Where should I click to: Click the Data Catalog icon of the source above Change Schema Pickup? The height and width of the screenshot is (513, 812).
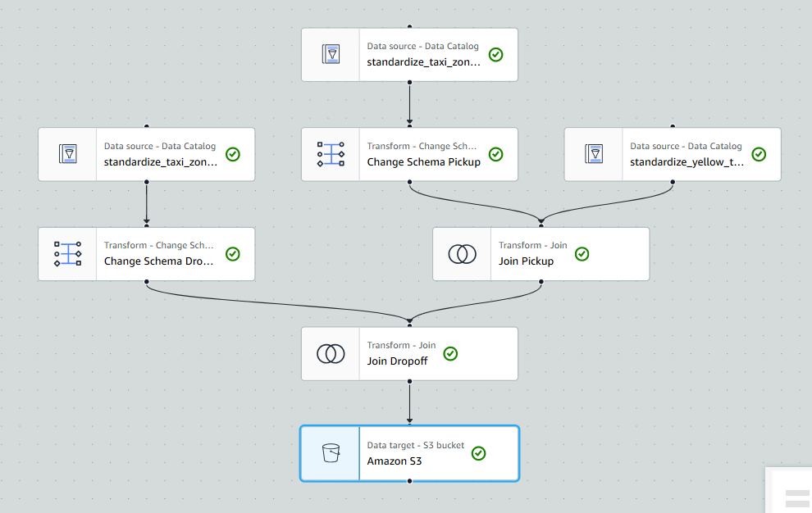point(331,55)
